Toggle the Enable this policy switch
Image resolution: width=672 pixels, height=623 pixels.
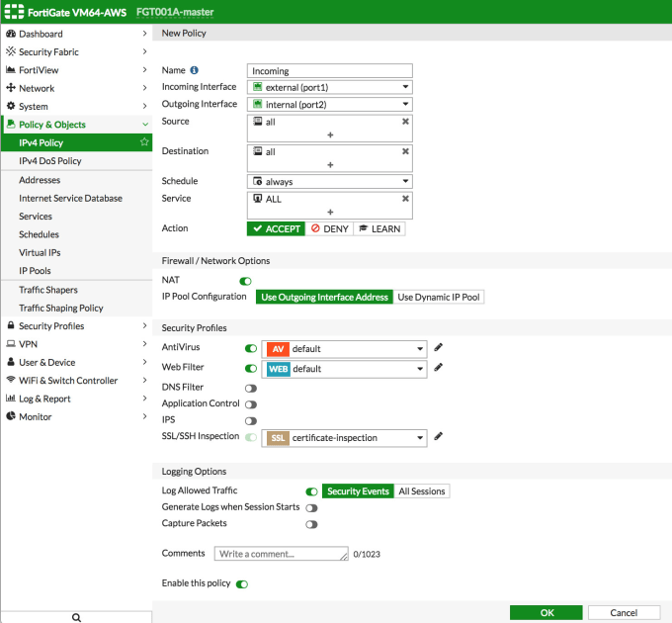[x=242, y=584]
